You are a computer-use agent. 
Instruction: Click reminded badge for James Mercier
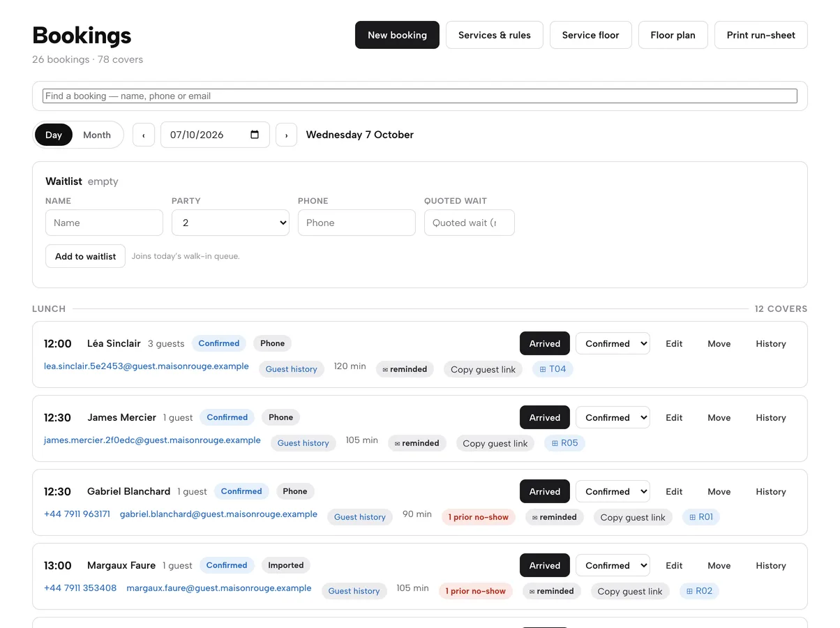coord(417,443)
